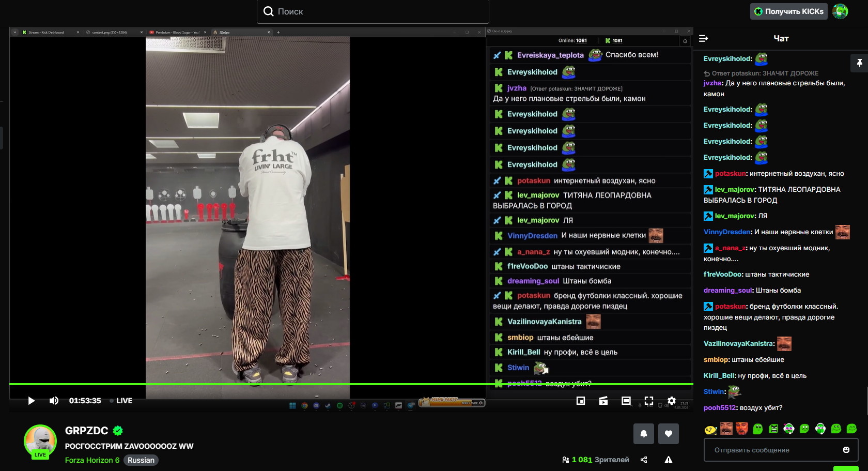Select the Russian language tag
Screen dimensions: 868x471
[x=141, y=460]
